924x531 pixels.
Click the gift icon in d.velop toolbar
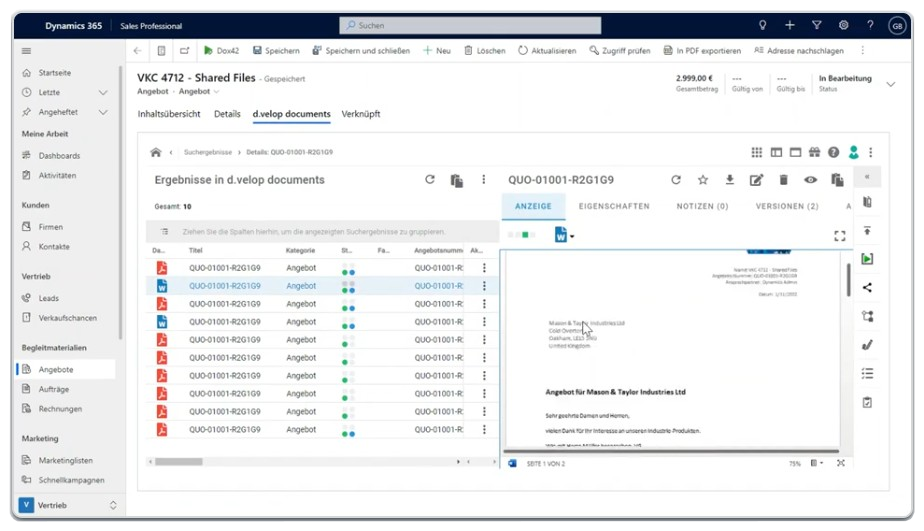tap(814, 152)
